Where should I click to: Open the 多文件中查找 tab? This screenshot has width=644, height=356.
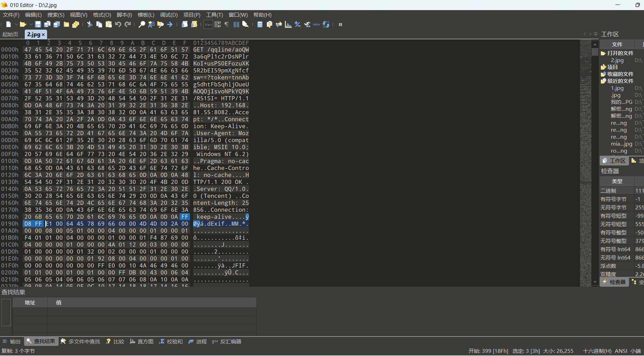click(81, 342)
